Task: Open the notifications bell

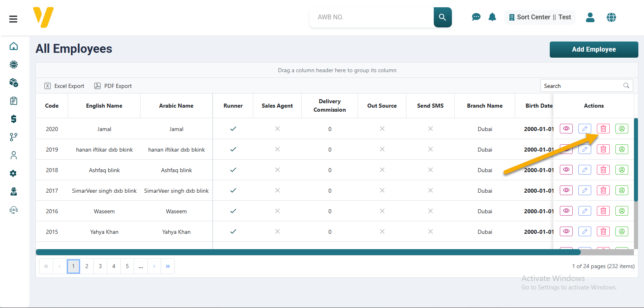Action: tap(492, 17)
